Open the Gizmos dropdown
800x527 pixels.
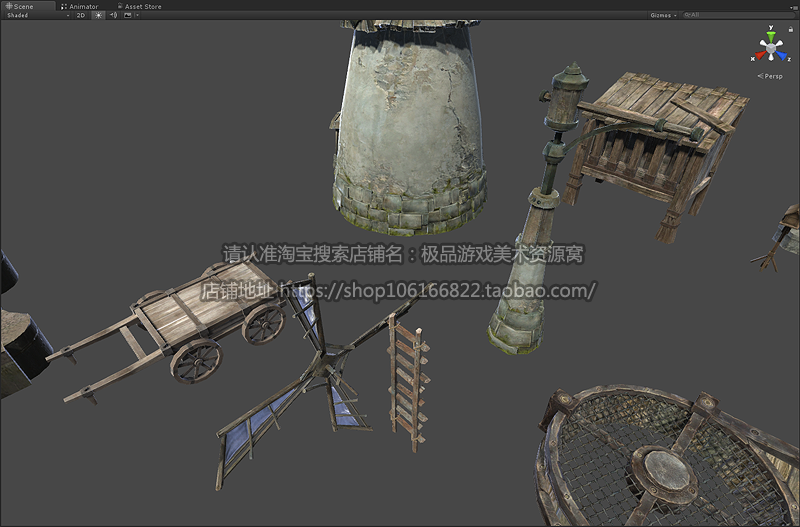(x=663, y=15)
